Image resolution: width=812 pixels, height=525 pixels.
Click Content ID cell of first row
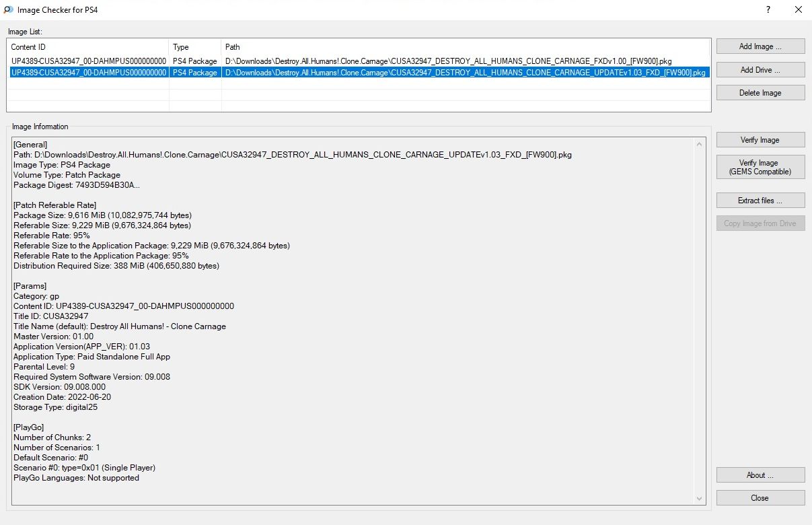coord(88,61)
